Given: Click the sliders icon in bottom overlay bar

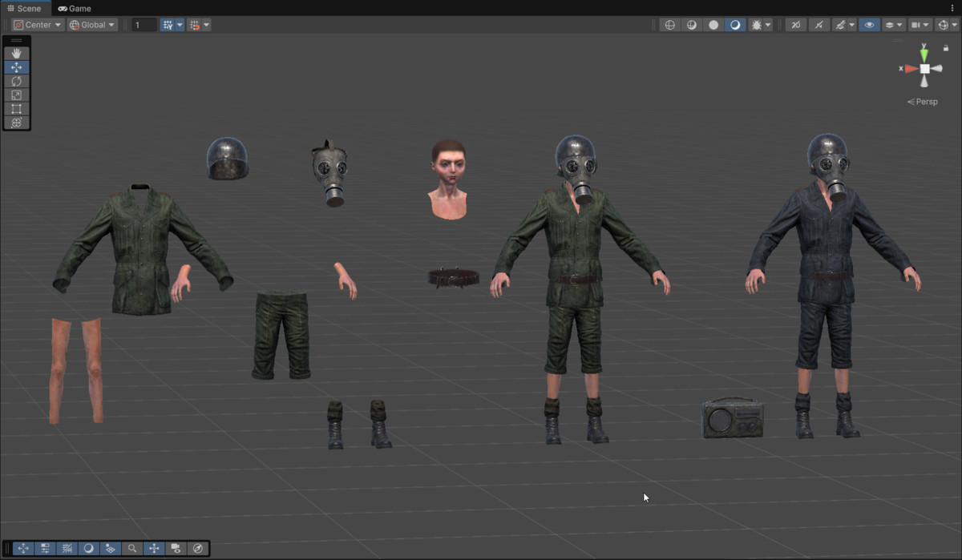Looking at the screenshot, I should click(x=45, y=549).
